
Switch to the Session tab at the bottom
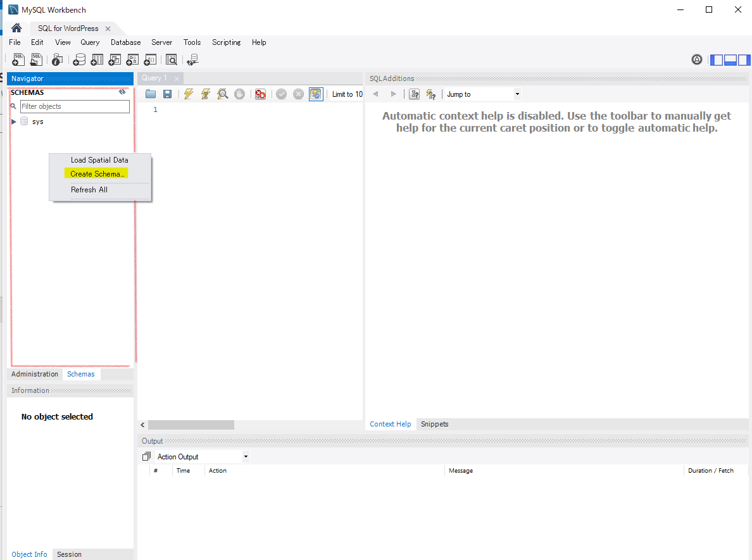click(68, 554)
